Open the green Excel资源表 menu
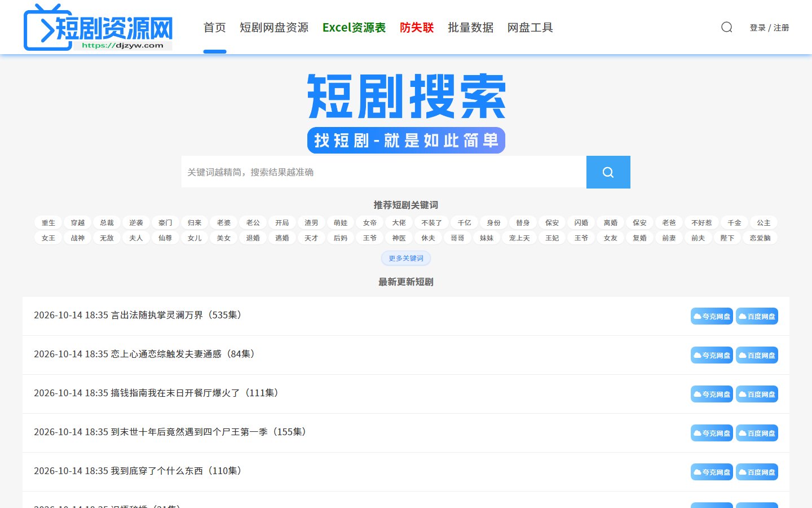Viewport: 812px width, 508px height. [354, 28]
